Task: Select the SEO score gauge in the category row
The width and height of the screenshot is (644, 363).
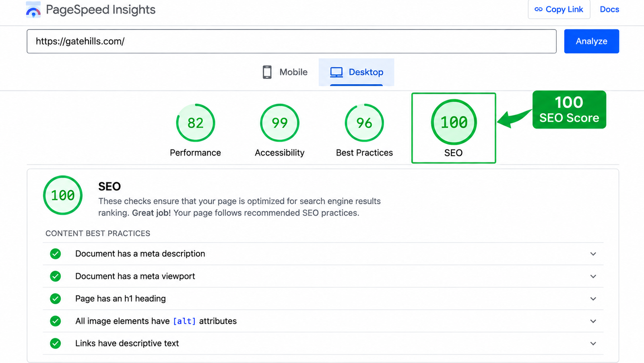Action: [x=454, y=122]
